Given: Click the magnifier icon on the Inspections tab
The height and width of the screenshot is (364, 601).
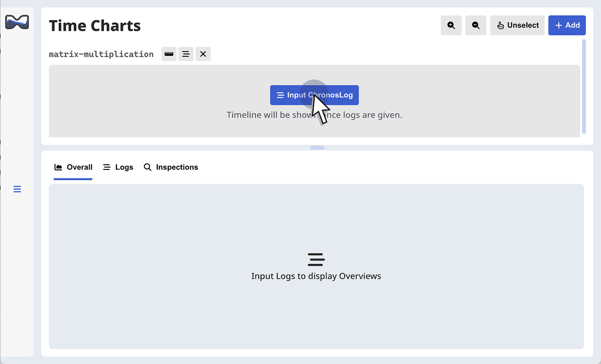Looking at the screenshot, I should (x=147, y=167).
